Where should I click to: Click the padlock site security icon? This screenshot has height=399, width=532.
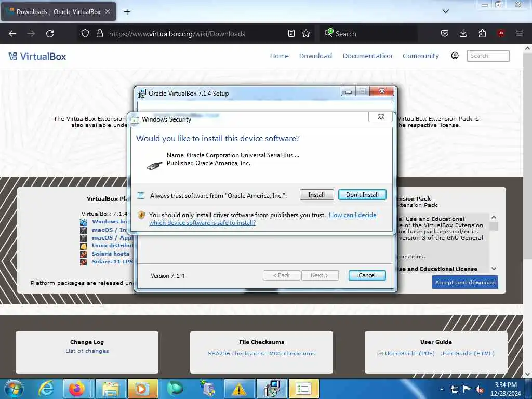pos(99,34)
